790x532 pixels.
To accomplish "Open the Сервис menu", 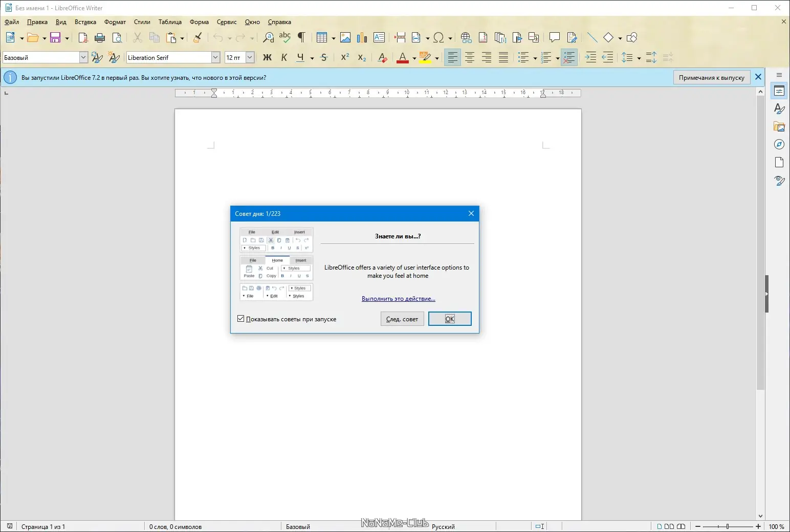I will coord(227,22).
